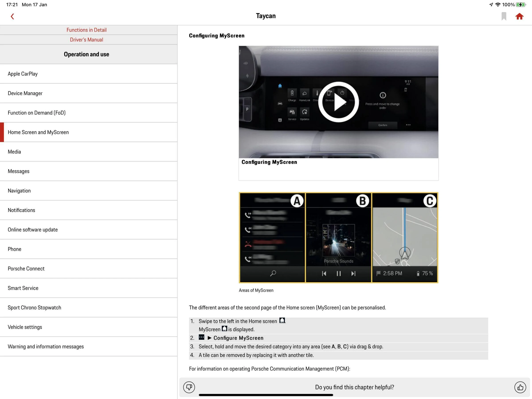Click step 4 tile removal instruction
532x399 pixels.
pyautogui.click(x=256, y=355)
